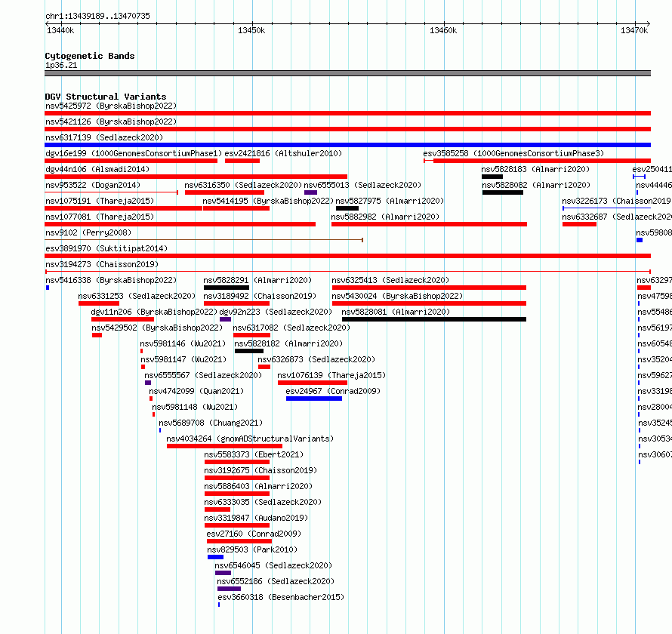
Task: Click nsv3192675 (Chaisson2019) label
Action: (x=260, y=470)
